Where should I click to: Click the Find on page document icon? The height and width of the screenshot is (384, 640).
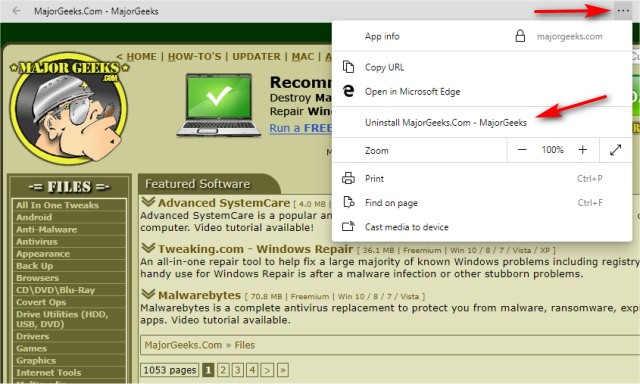point(348,202)
